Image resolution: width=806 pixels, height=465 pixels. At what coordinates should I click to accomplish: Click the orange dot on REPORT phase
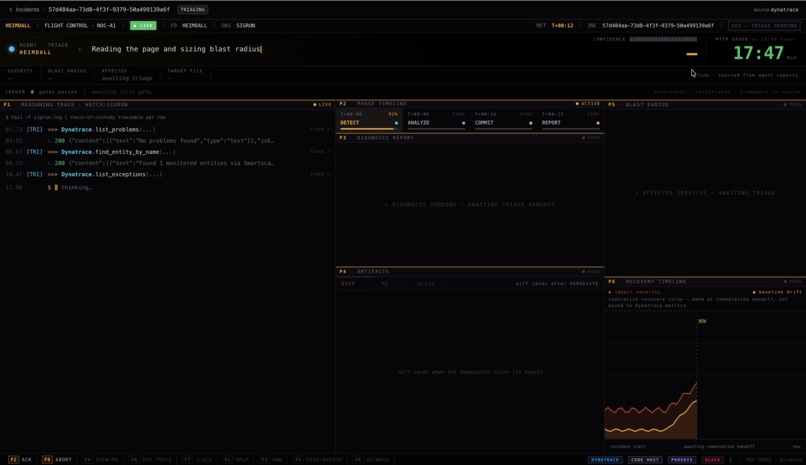[597, 123]
